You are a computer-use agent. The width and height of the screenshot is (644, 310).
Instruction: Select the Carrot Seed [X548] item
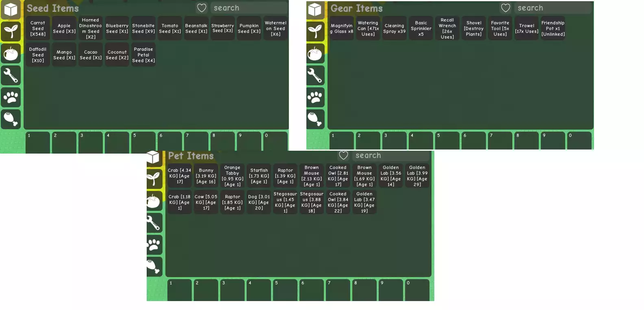pyautogui.click(x=38, y=28)
